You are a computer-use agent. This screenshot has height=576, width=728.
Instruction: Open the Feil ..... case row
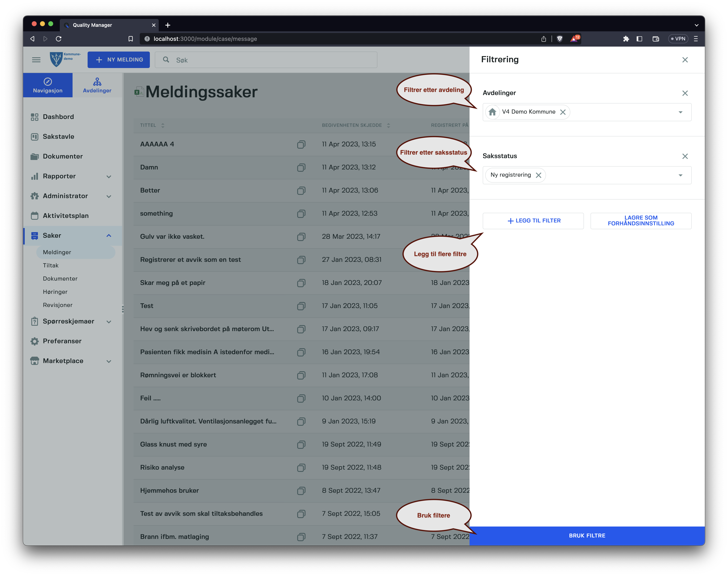[150, 398]
